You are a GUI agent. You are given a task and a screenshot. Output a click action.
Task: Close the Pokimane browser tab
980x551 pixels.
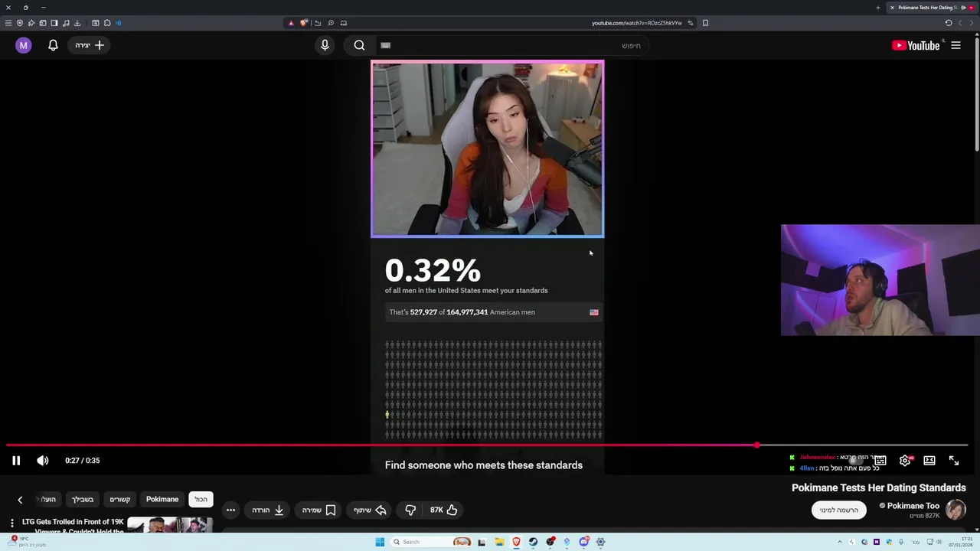click(x=892, y=8)
